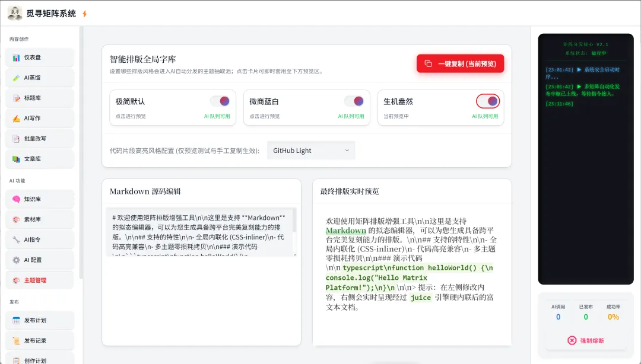The image size is (641, 364).
Task: Open 文章库 section
Action: 40,159
